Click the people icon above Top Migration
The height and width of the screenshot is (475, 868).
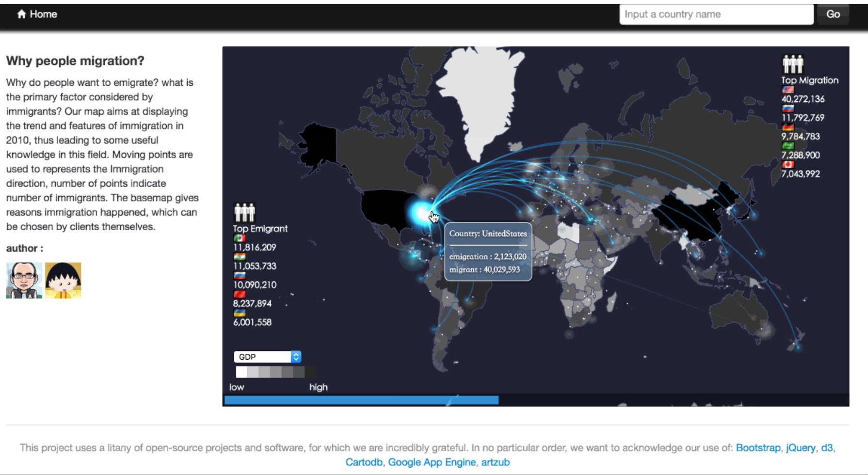[793, 64]
